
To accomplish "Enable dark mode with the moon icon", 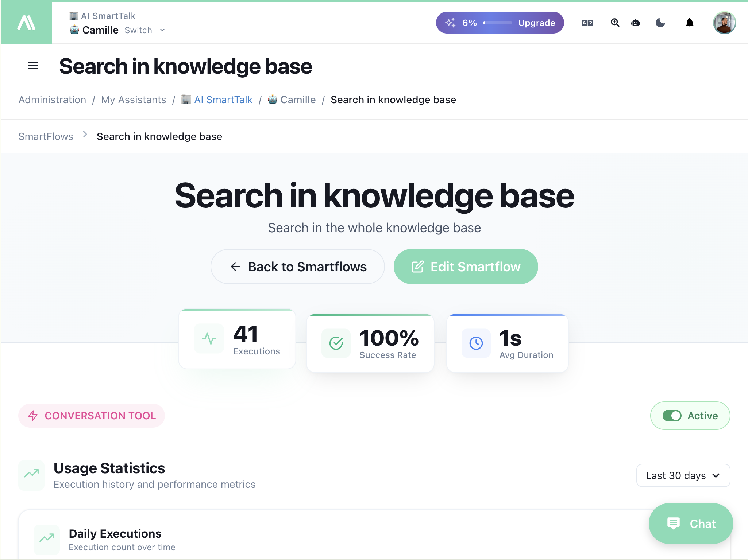I will click(661, 23).
